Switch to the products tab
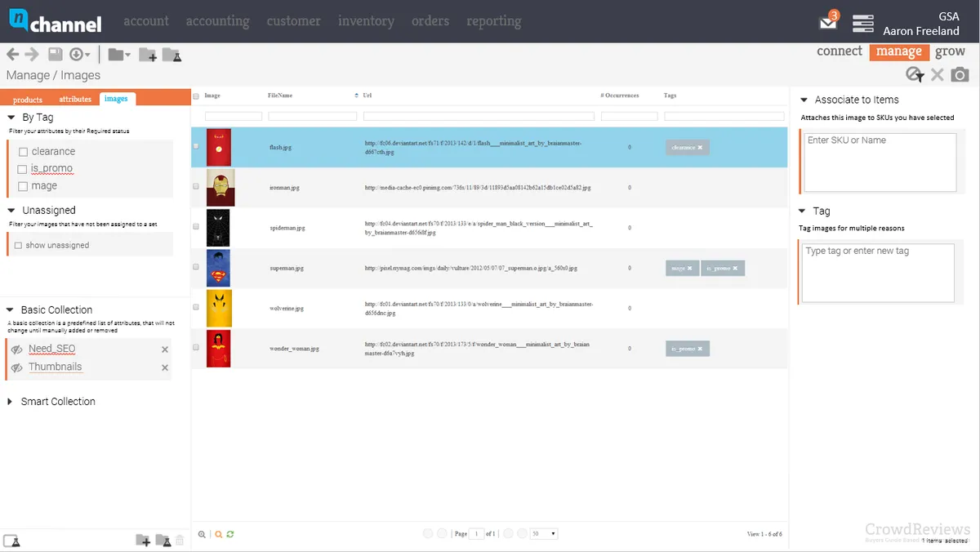Image resolution: width=980 pixels, height=552 pixels. pyautogui.click(x=28, y=100)
